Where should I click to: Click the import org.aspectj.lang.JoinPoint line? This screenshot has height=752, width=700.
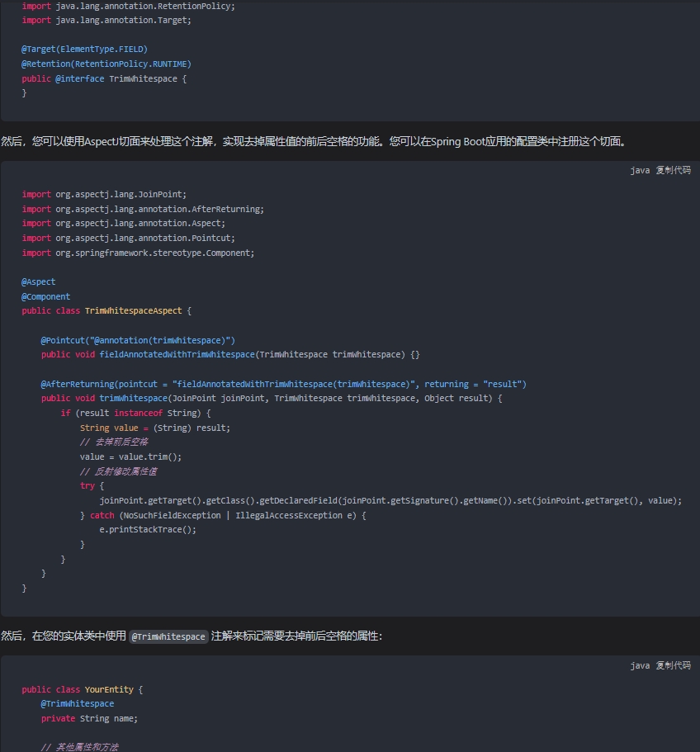point(104,195)
